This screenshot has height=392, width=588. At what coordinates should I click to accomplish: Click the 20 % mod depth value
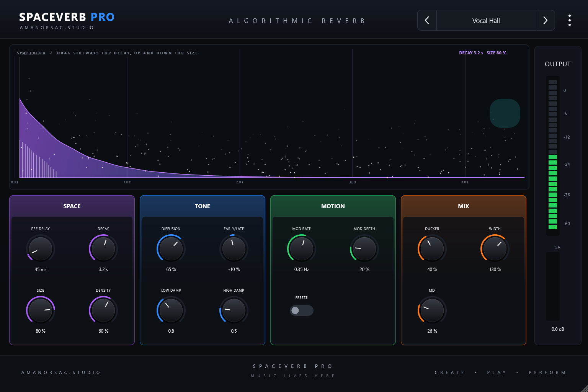[x=364, y=269]
